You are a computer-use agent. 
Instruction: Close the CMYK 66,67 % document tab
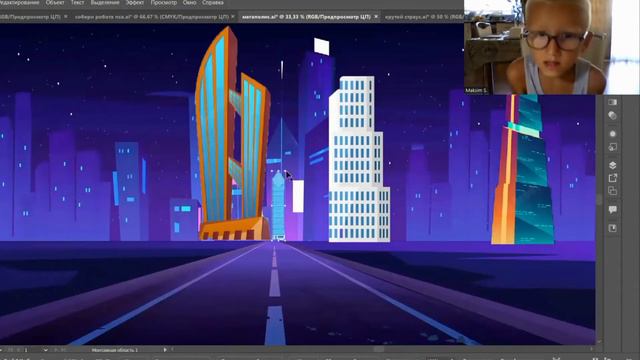(x=233, y=17)
